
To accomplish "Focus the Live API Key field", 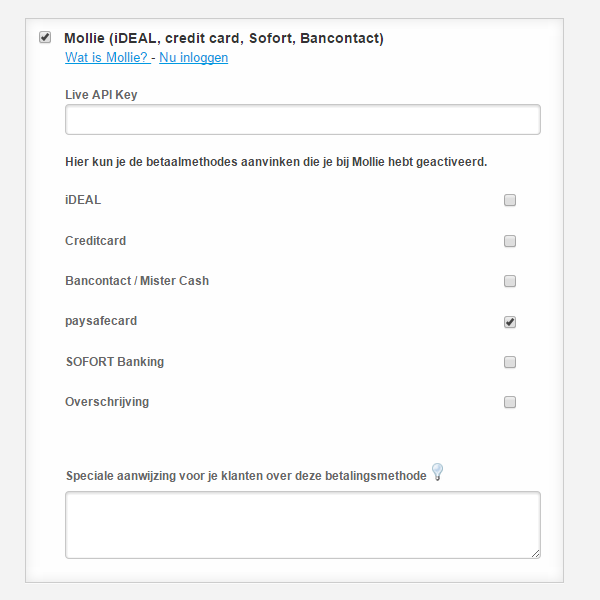I will click(x=303, y=119).
